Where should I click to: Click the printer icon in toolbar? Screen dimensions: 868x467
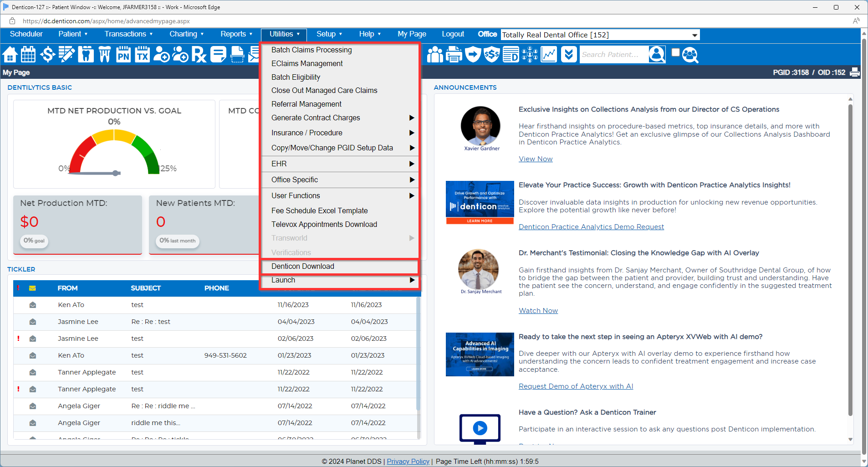click(x=454, y=55)
